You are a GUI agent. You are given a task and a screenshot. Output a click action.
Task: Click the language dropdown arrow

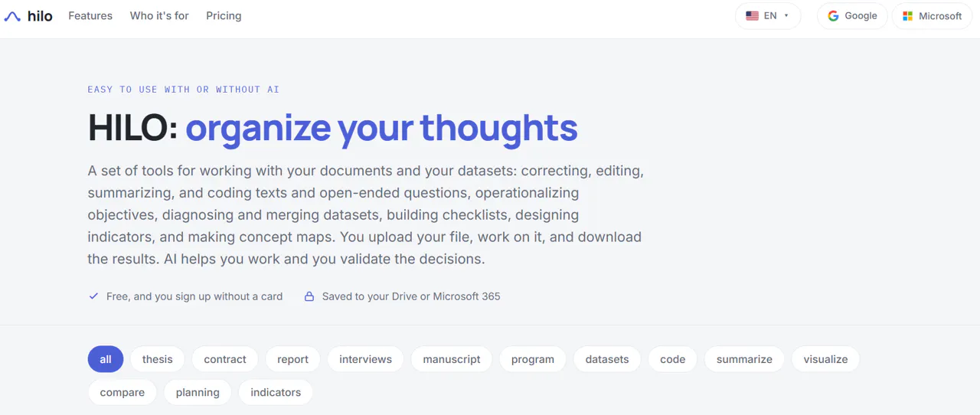click(x=786, y=16)
